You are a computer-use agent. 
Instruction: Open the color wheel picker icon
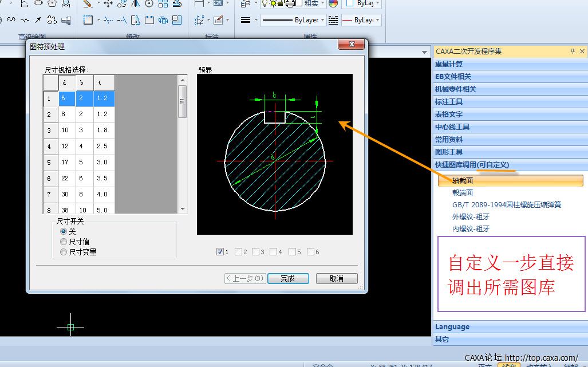coord(333,3)
